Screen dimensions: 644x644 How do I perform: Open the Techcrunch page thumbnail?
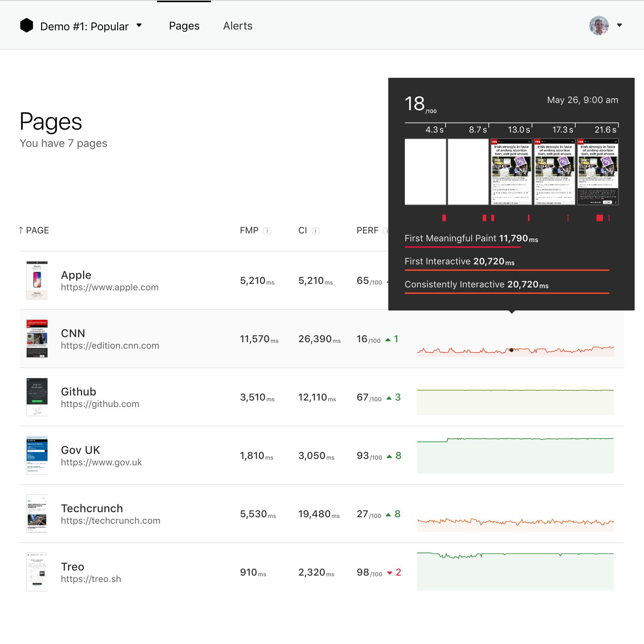tap(37, 514)
